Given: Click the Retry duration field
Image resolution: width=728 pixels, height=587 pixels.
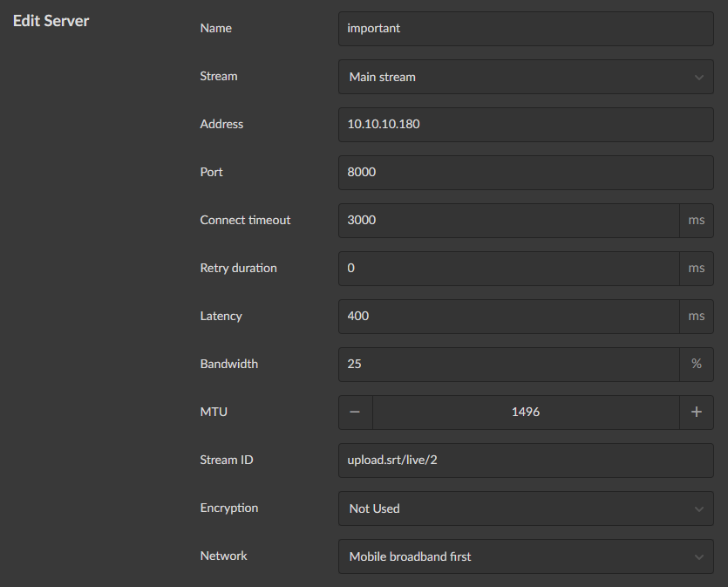Looking at the screenshot, I should coord(507,268).
